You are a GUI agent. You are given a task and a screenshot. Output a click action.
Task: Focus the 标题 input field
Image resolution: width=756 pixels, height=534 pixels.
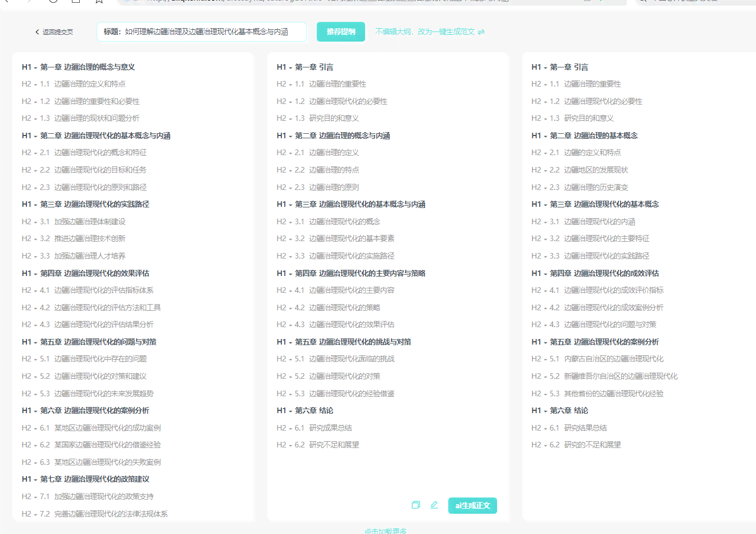[202, 32]
